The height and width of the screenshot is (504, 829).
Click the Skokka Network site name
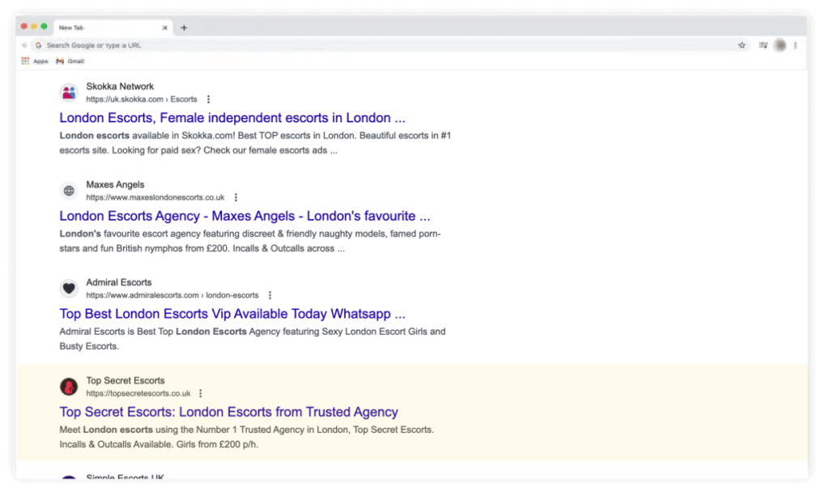pyautogui.click(x=120, y=87)
